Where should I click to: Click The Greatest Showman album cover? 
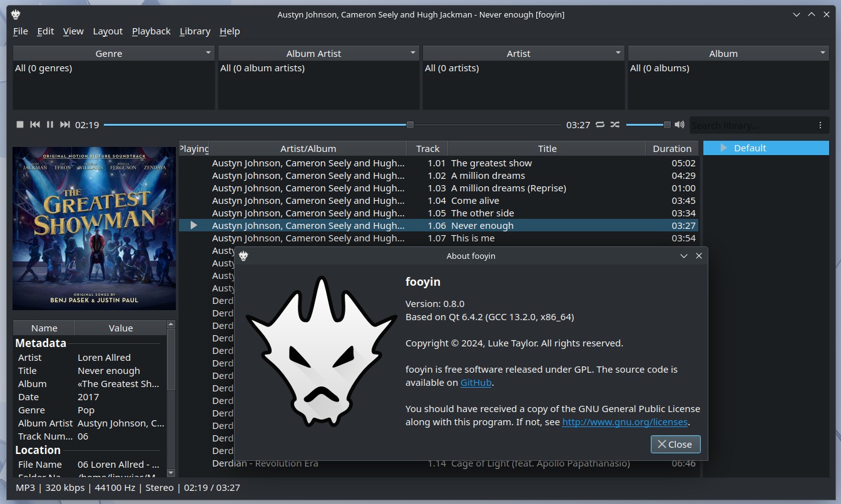pyautogui.click(x=94, y=228)
